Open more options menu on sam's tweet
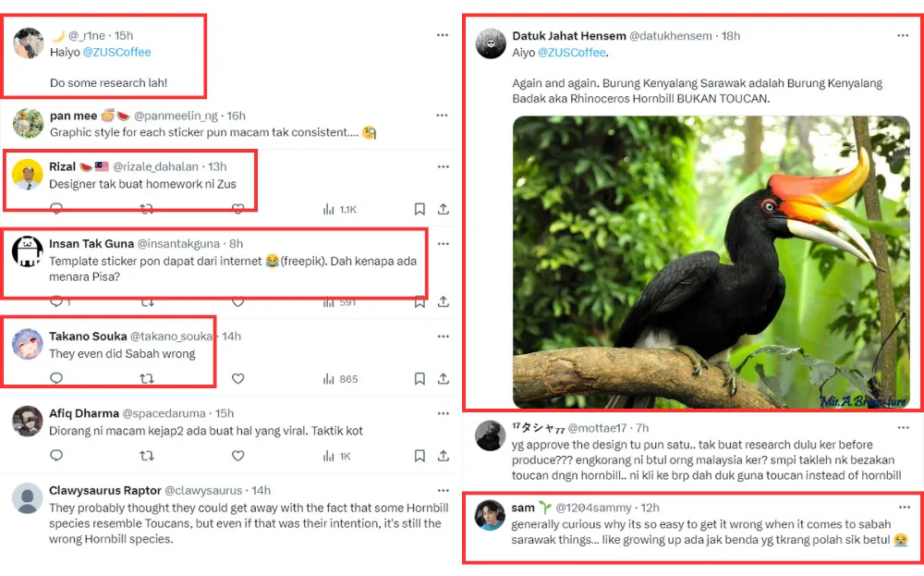Viewport: 924px width, 576px height. click(903, 508)
